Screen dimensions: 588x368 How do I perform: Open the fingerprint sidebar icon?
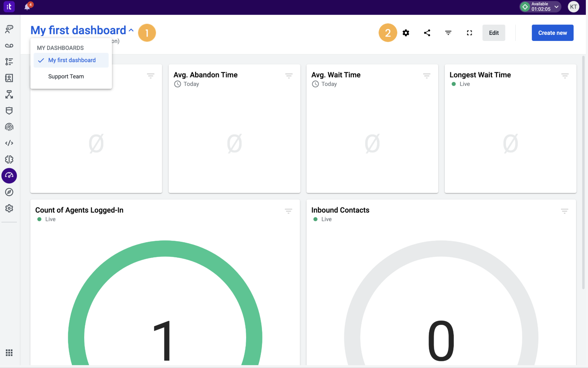coord(9,127)
